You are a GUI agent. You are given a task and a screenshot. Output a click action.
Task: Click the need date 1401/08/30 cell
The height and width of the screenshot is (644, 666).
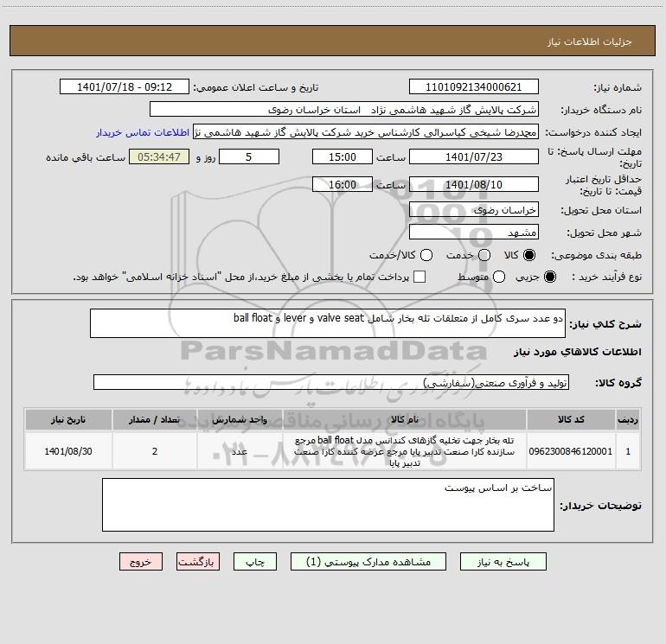68,451
